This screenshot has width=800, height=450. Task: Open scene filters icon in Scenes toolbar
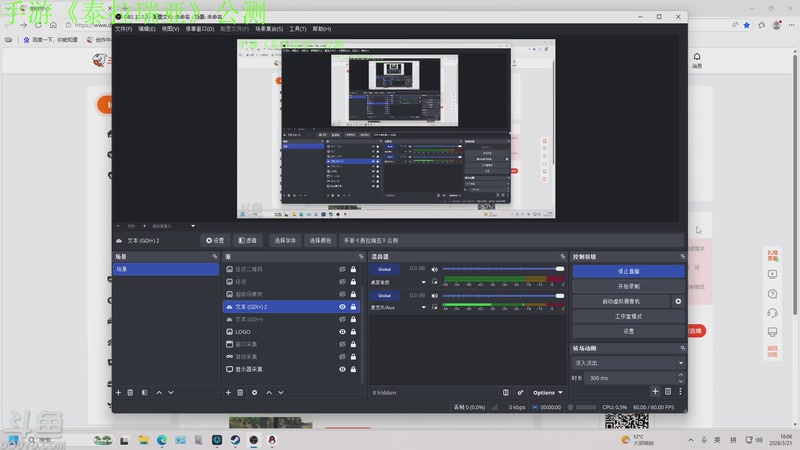tap(144, 392)
